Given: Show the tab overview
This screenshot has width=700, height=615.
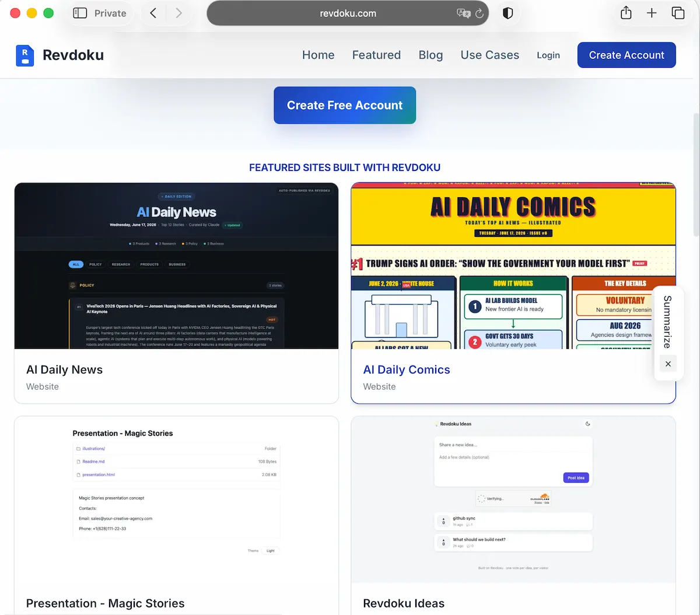Looking at the screenshot, I should tap(678, 13).
